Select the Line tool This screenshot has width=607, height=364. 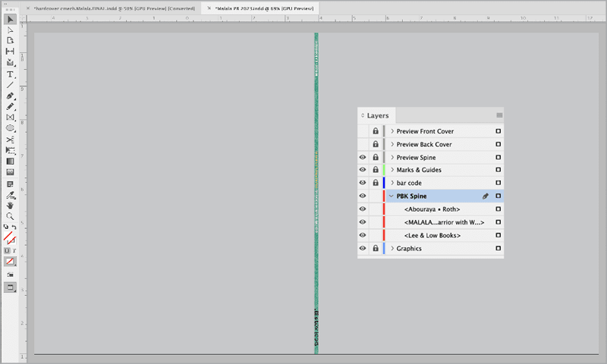11,85
